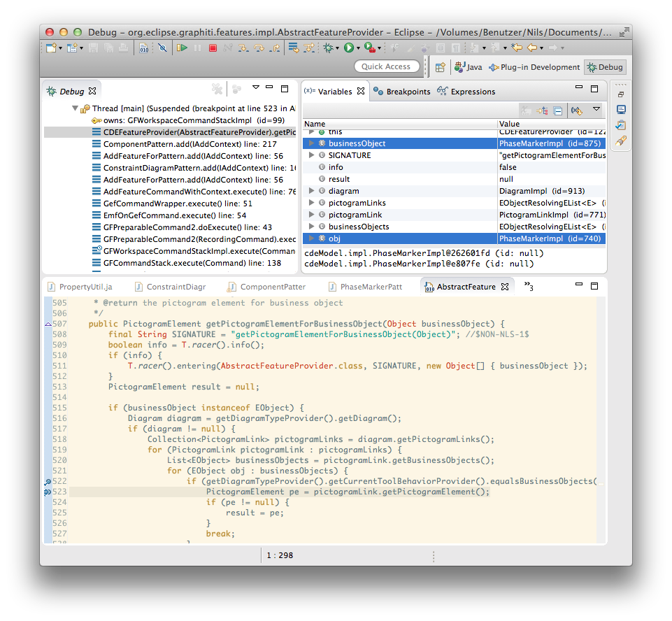Image resolution: width=672 pixels, height=621 pixels.
Task: Click the Step Return toolbar icon
Action: (x=275, y=48)
